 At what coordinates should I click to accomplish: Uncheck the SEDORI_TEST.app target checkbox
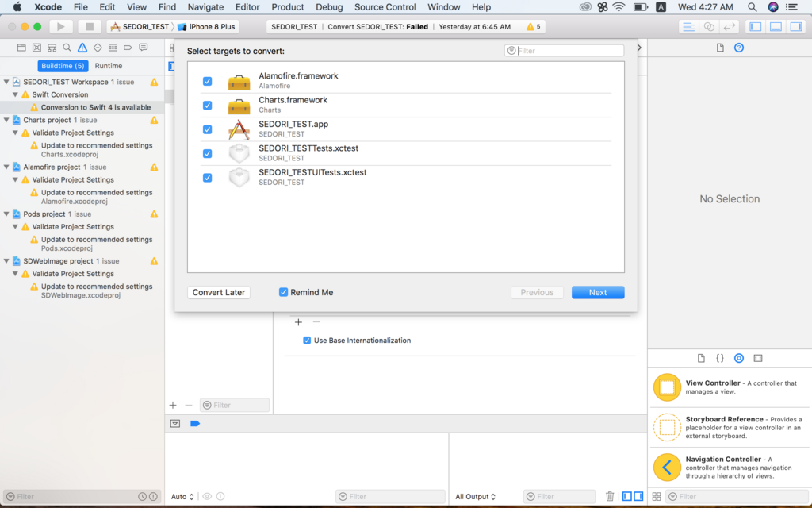pos(207,129)
